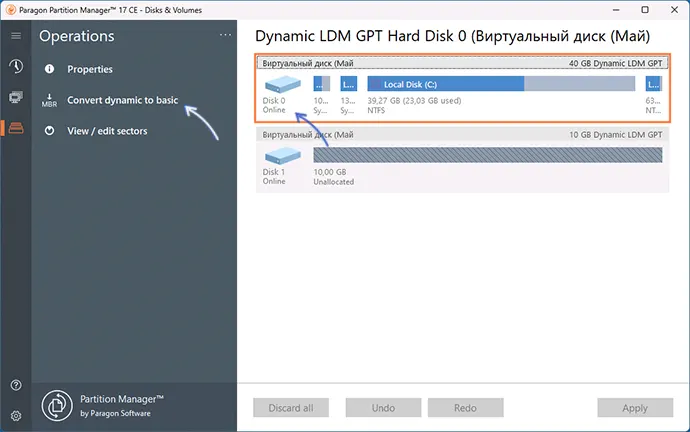The width and height of the screenshot is (690, 432).
Task: Click the Discard all button
Action: [291, 408]
